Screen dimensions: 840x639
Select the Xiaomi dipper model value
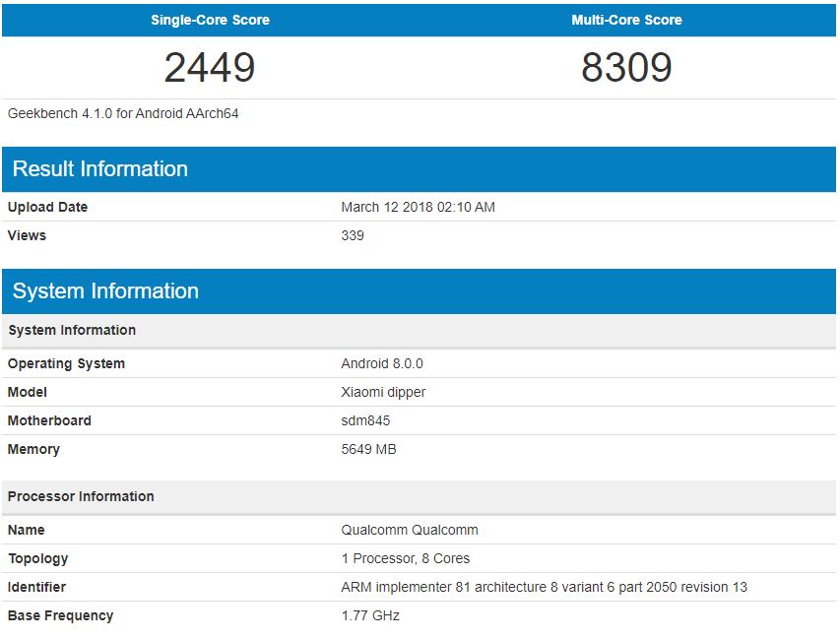(383, 392)
